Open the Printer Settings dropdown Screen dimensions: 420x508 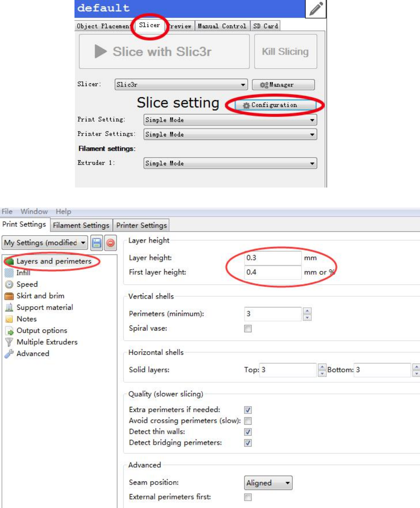coord(230,134)
